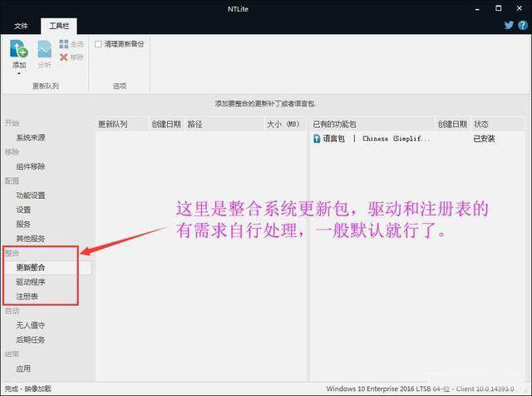Select 系统来源 in the sidebar
The image size is (532, 396).
tap(31, 137)
